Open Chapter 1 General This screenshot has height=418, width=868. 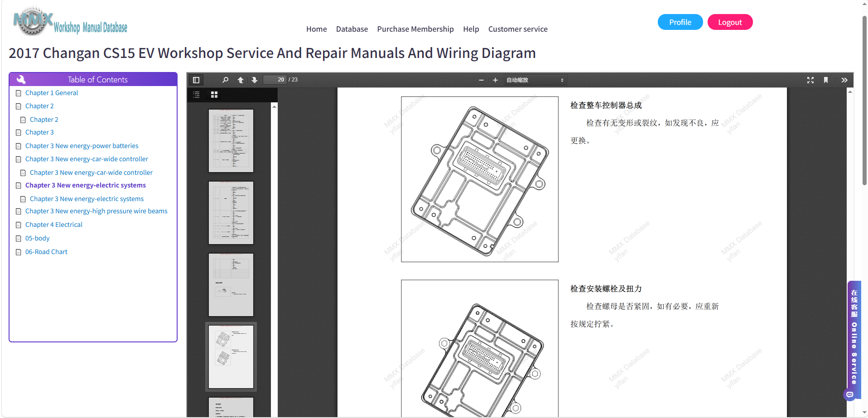pyautogui.click(x=52, y=93)
